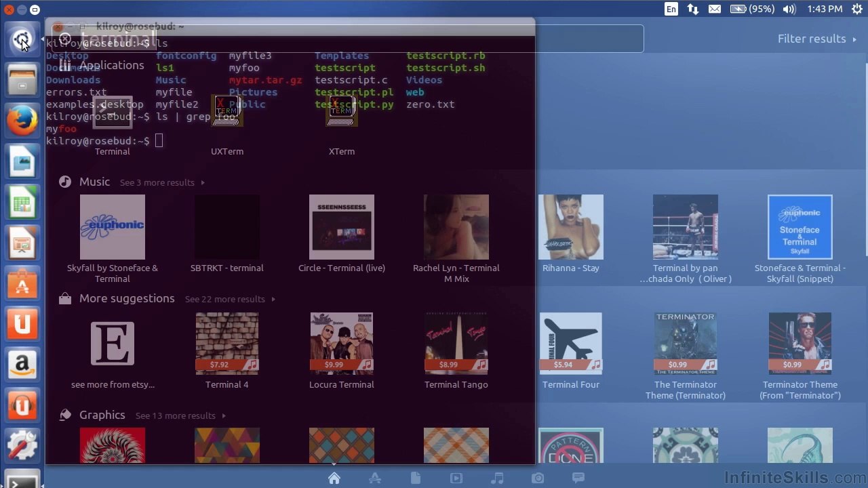
Task: Open the PATTERN DONE graphics thumbnail
Action: pyautogui.click(x=571, y=445)
